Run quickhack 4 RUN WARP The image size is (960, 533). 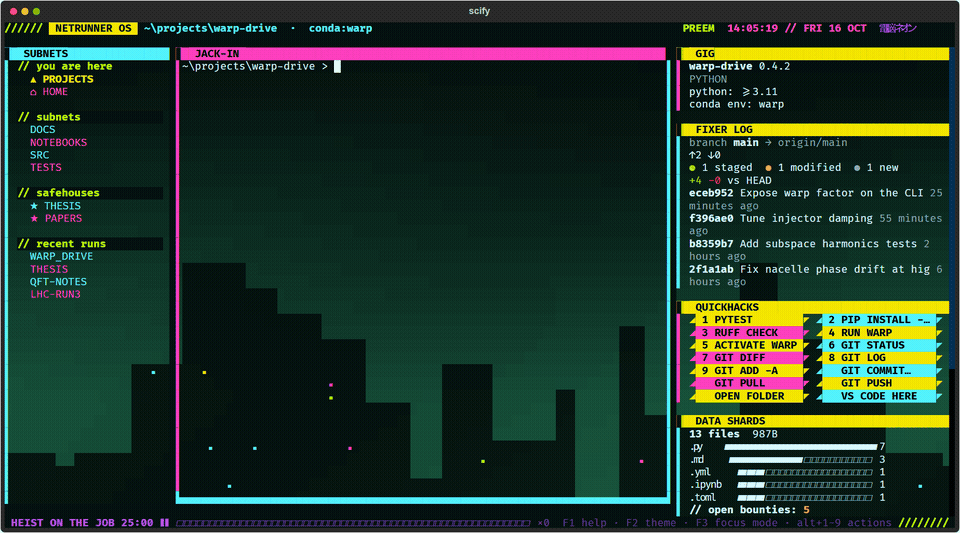pos(879,333)
